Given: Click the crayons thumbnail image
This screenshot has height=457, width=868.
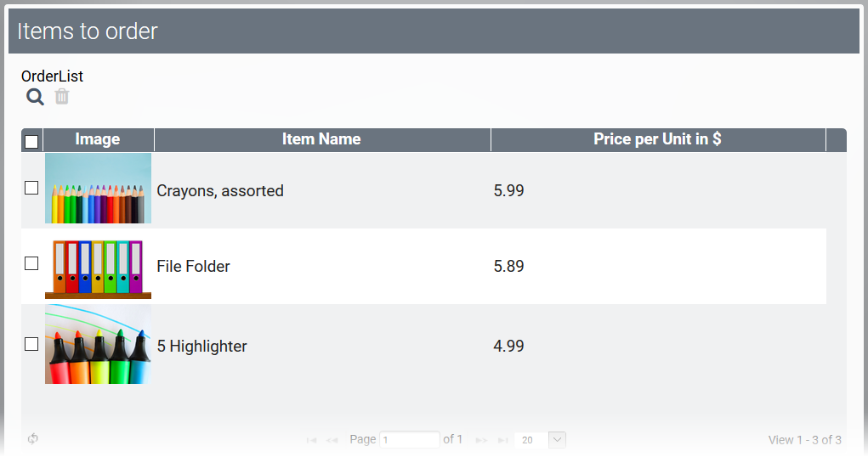Looking at the screenshot, I should tap(98, 189).
